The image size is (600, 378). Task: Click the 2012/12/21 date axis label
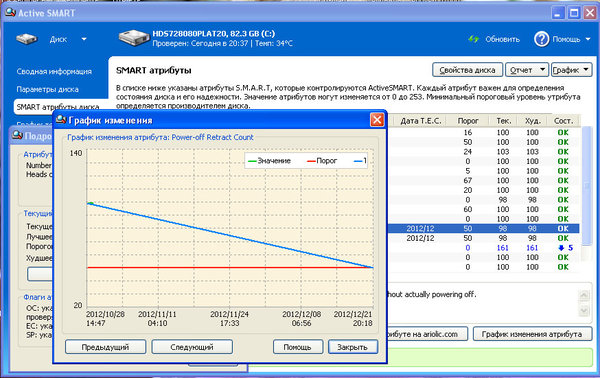coord(353,318)
